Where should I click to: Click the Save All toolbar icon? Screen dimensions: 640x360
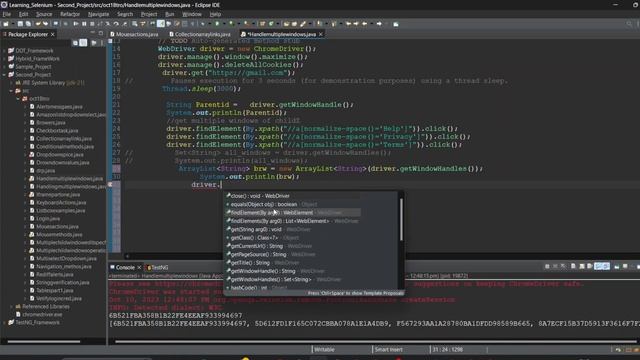coord(27,24)
